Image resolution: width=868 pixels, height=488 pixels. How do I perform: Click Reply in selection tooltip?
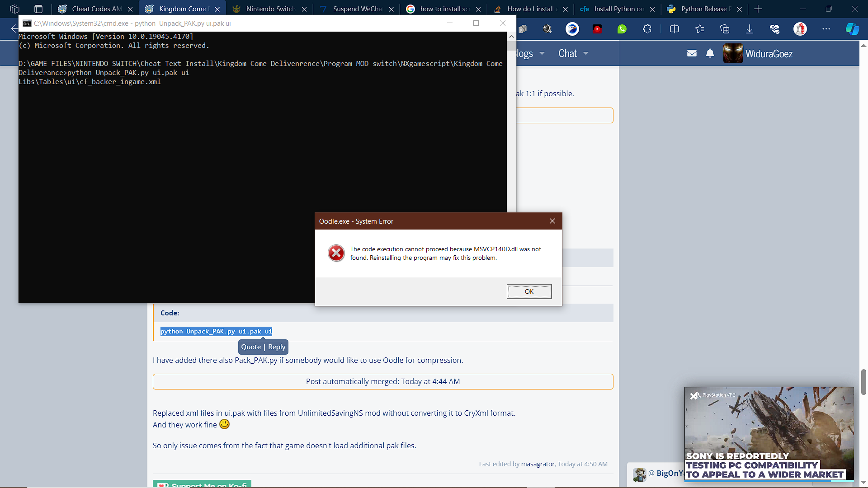(x=277, y=347)
